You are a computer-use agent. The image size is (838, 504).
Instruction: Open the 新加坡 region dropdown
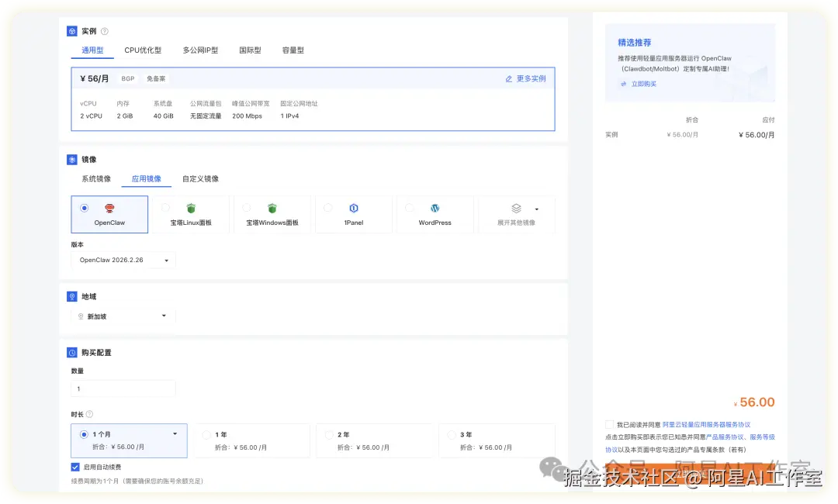click(123, 316)
